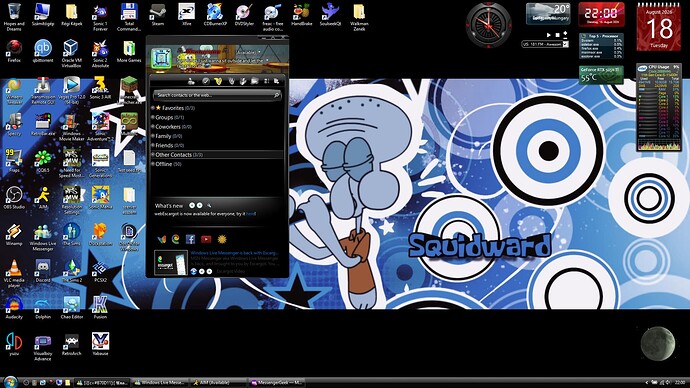Open the ICQ 6.5 desktop icon
This screenshot has height=388, width=690.
tap(43, 161)
